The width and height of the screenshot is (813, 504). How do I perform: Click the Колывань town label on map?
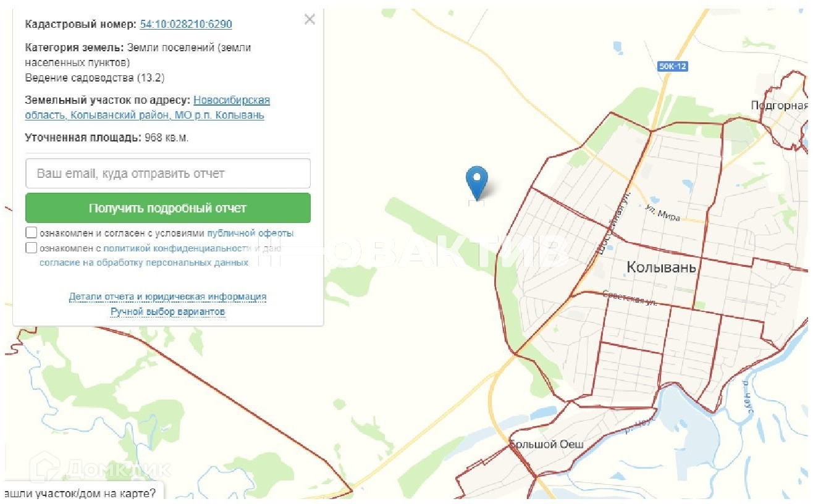[x=661, y=267]
